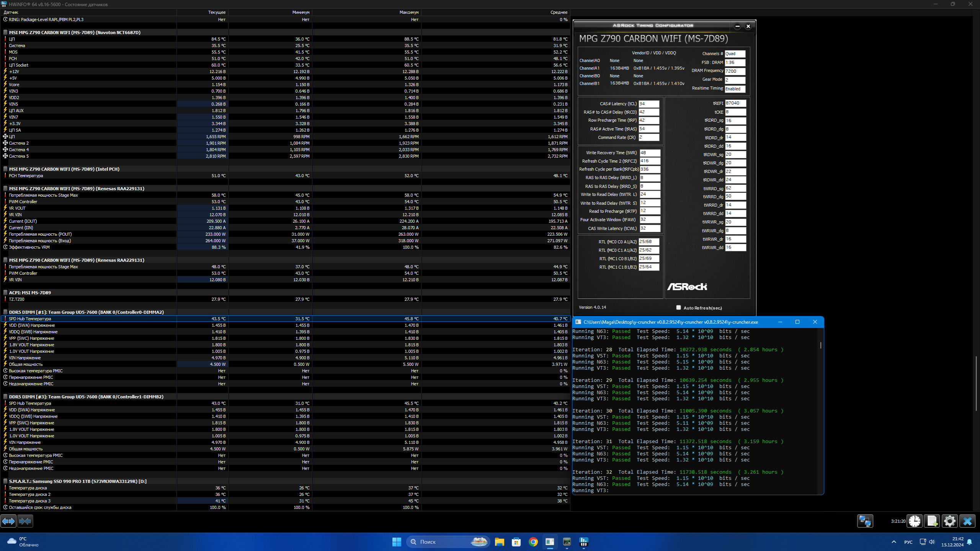Click the tREFI value field

(735, 103)
